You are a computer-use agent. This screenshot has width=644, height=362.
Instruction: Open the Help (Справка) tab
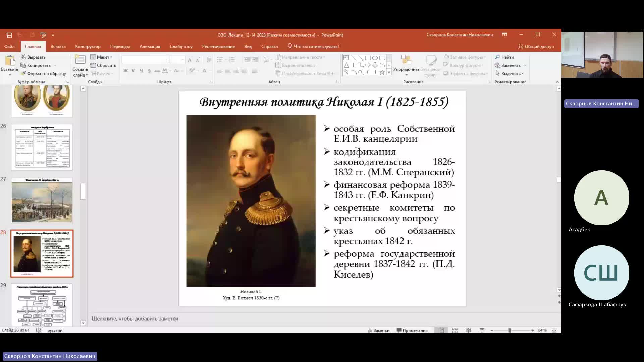click(x=269, y=46)
